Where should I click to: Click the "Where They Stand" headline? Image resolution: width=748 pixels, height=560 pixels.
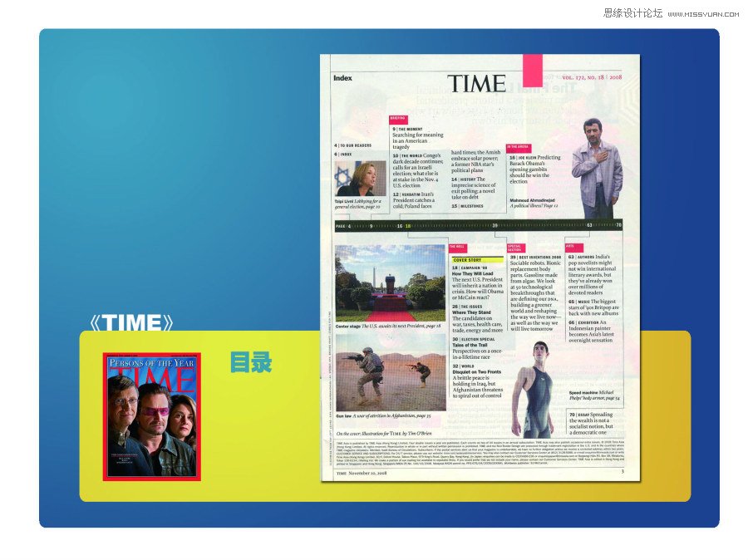tap(471, 312)
